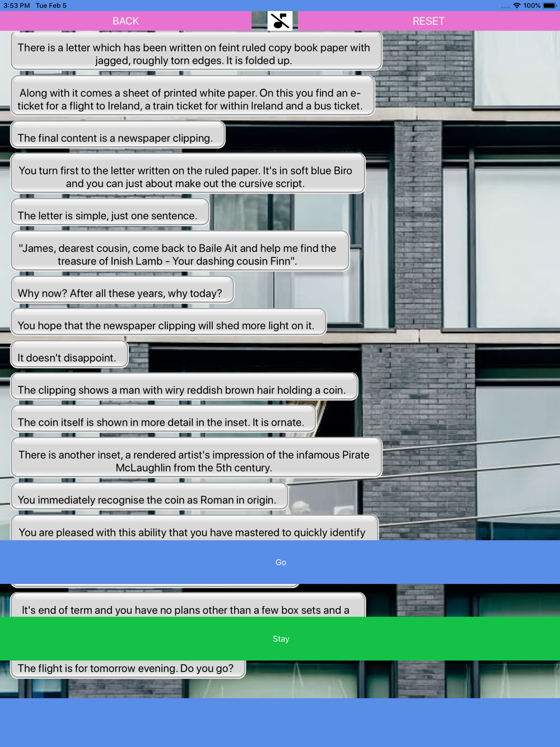This screenshot has width=560, height=747.
Task: Tap 'Along with it comes a sheet' bubble
Action: 193,96
